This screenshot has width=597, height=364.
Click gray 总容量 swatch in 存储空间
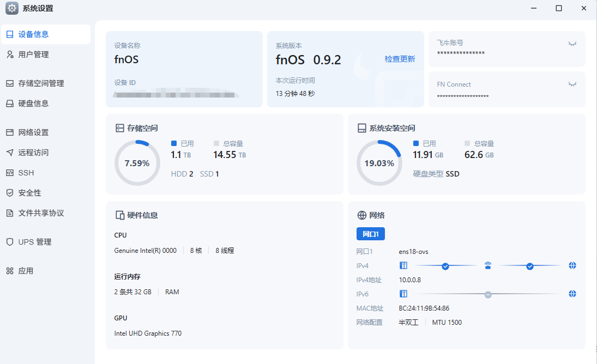pyautogui.click(x=216, y=143)
